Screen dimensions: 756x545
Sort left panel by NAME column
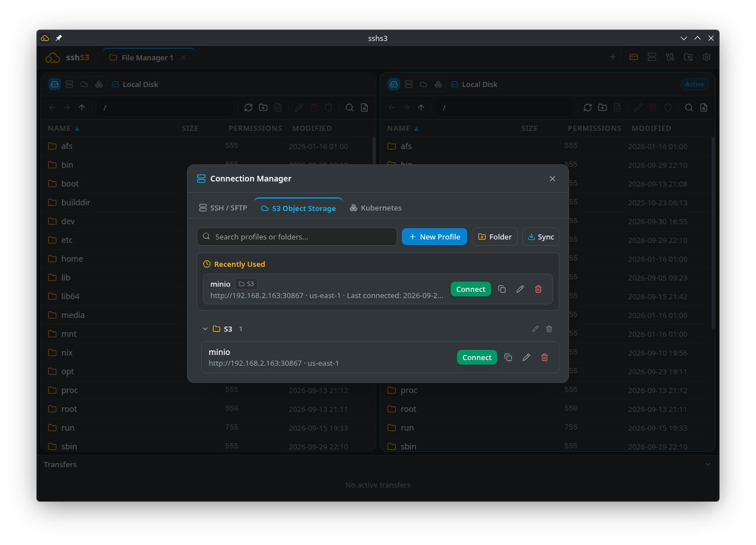tap(63, 129)
